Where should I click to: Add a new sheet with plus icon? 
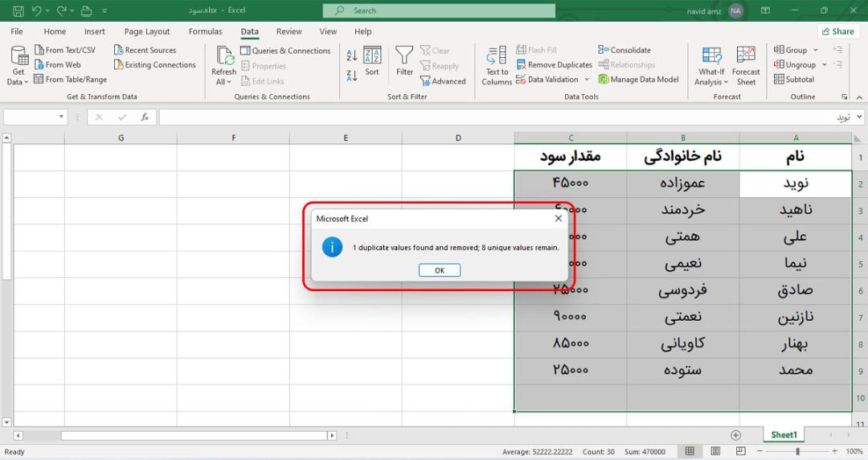735,435
